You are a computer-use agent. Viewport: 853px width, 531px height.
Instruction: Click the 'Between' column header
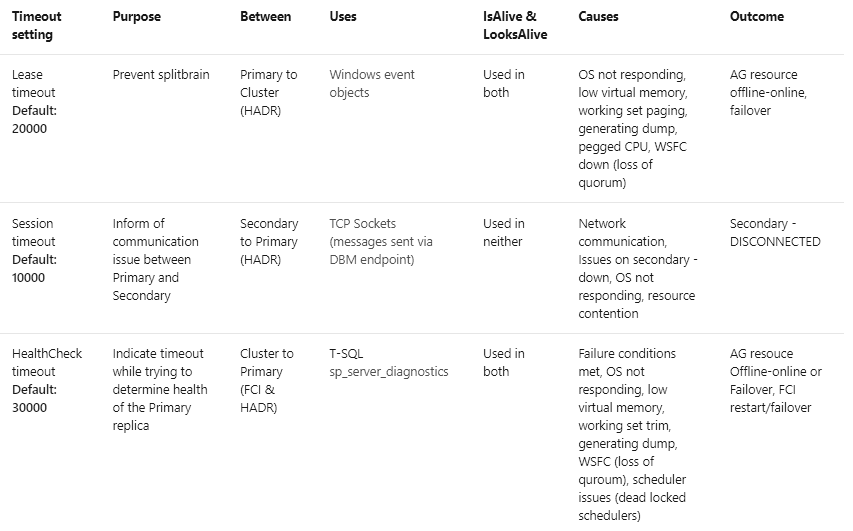(x=265, y=16)
